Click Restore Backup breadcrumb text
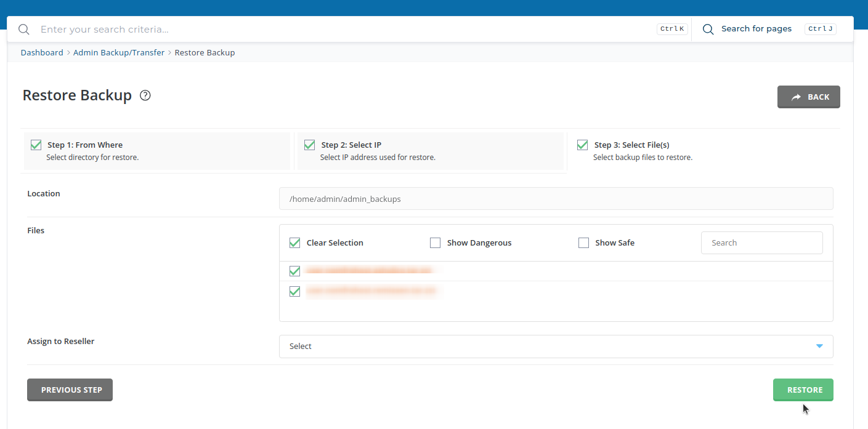The width and height of the screenshot is (868, 429). pos(205,52)
